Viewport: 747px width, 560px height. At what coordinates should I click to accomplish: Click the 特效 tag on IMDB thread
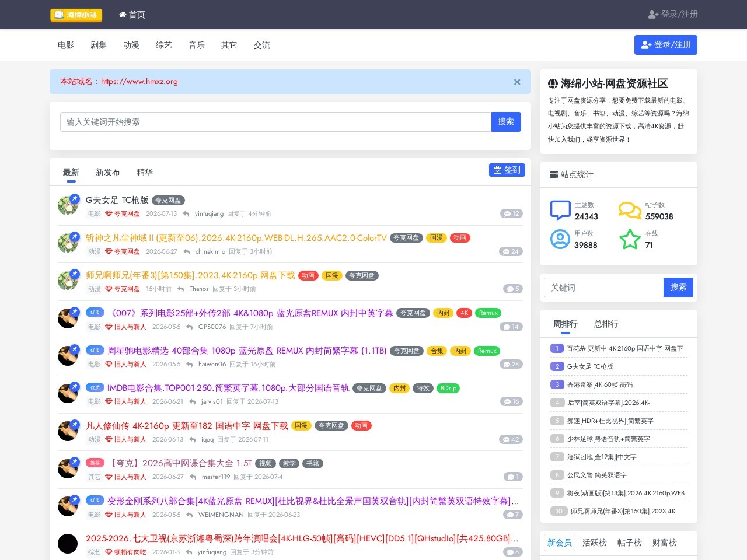(423, 388)
